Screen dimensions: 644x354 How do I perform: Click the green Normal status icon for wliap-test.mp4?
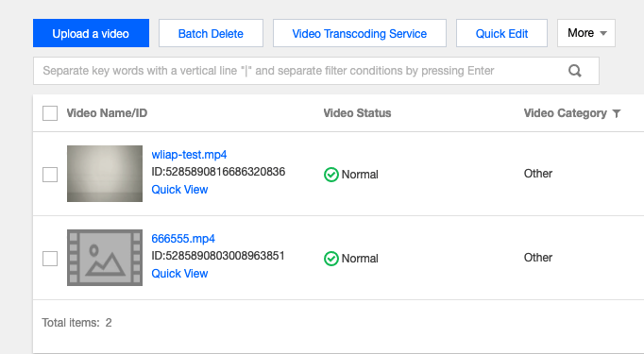click(x=331, y=175)
